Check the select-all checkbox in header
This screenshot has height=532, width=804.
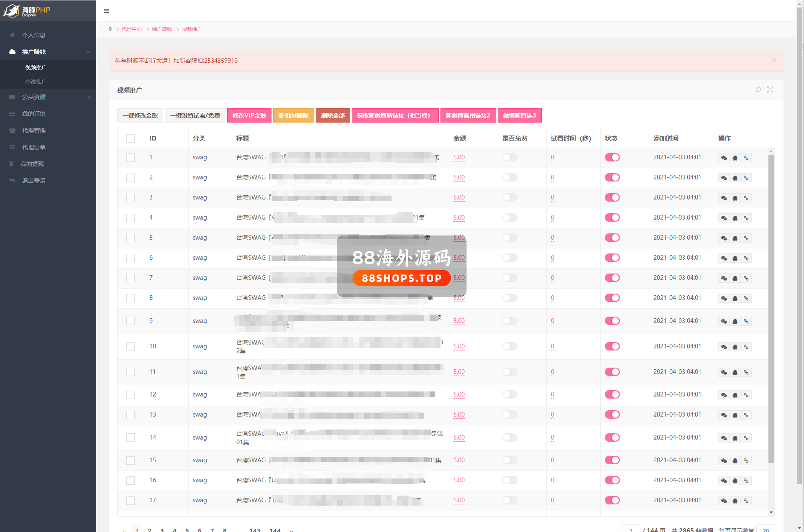point(131,138)
